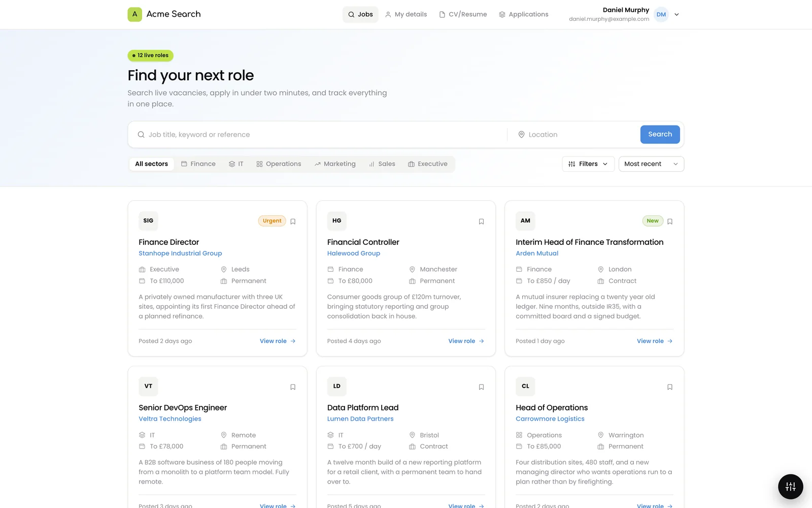Open Halewood Group company link
This screenshot has width=812, height=508.
(x=354, y=253)
